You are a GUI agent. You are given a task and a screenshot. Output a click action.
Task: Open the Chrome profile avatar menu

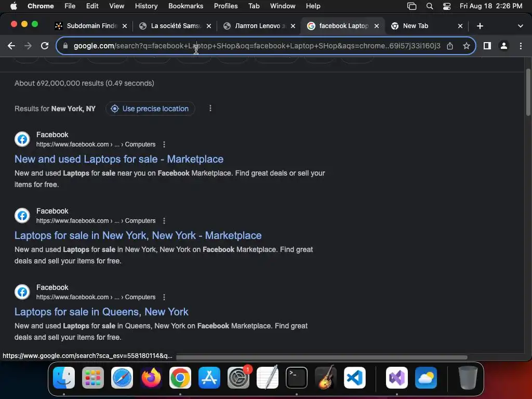pyautogui.click(x=504, y=46)
